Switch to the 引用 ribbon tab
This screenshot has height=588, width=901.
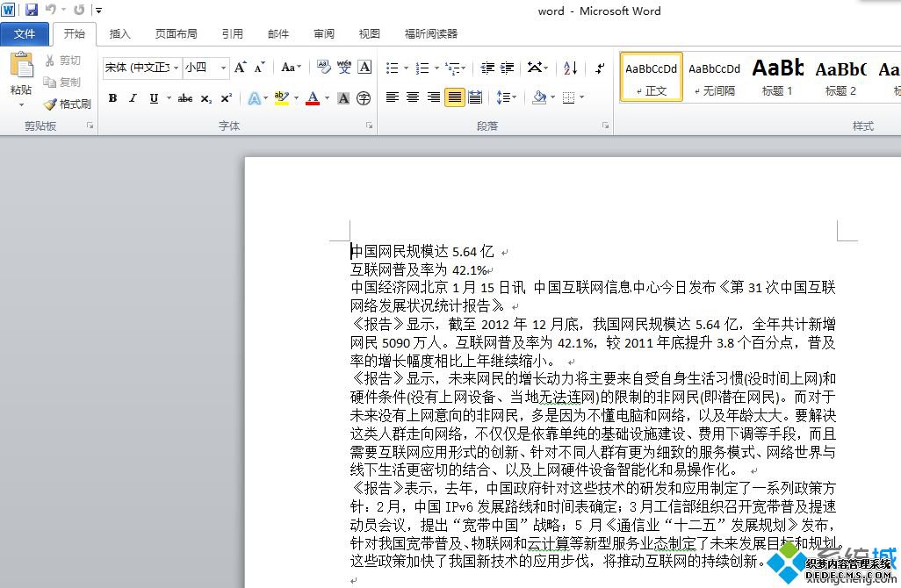[x=232, y=34]
